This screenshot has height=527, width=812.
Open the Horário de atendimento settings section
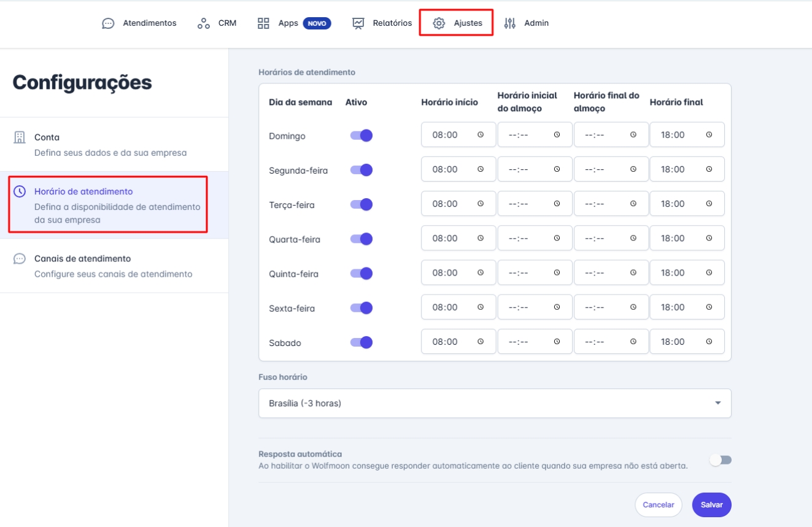click(107, 205)
